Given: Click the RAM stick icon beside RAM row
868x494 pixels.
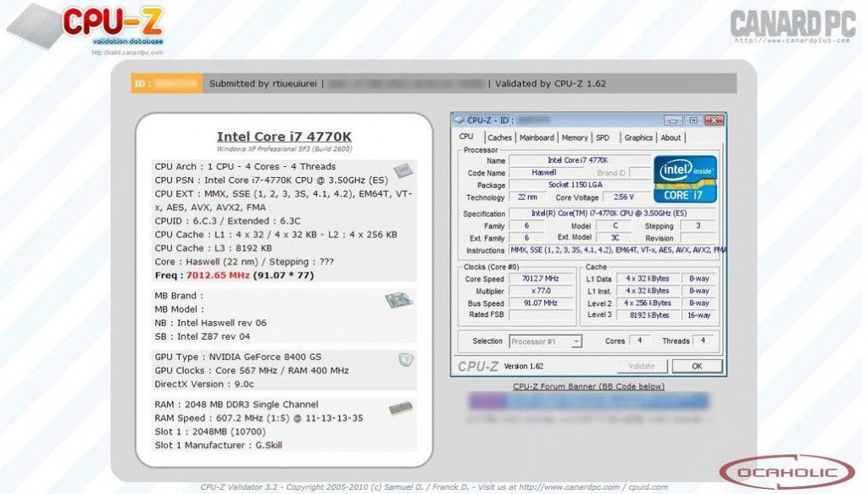Looking at the screenshot, I should click(401, 408).
